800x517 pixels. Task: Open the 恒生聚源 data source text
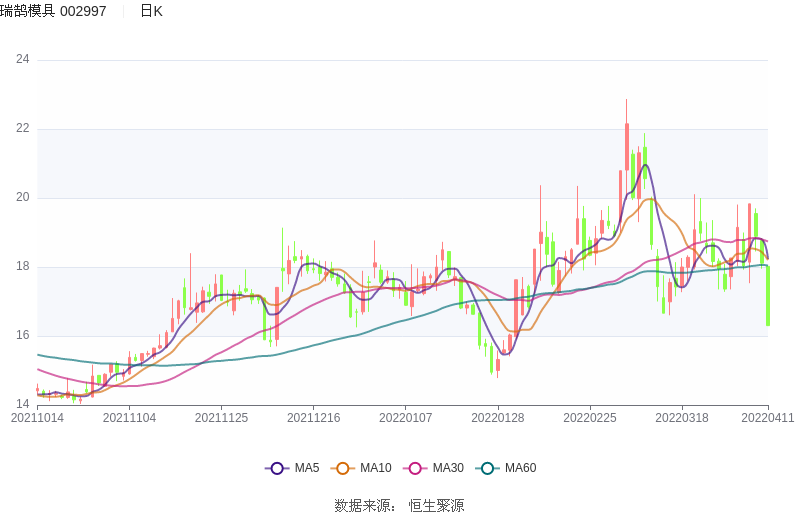tap(436, 506)
